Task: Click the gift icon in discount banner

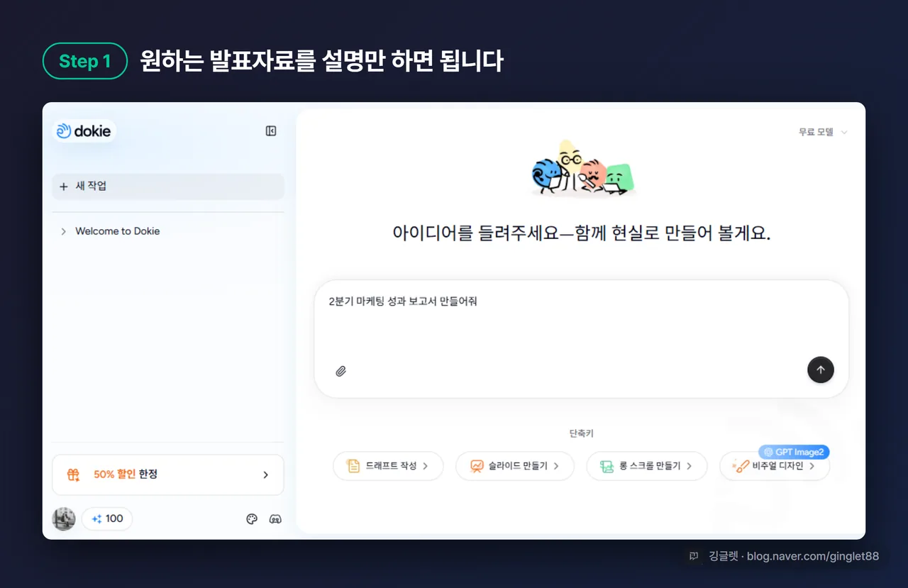Action: [x=73, y=475]
